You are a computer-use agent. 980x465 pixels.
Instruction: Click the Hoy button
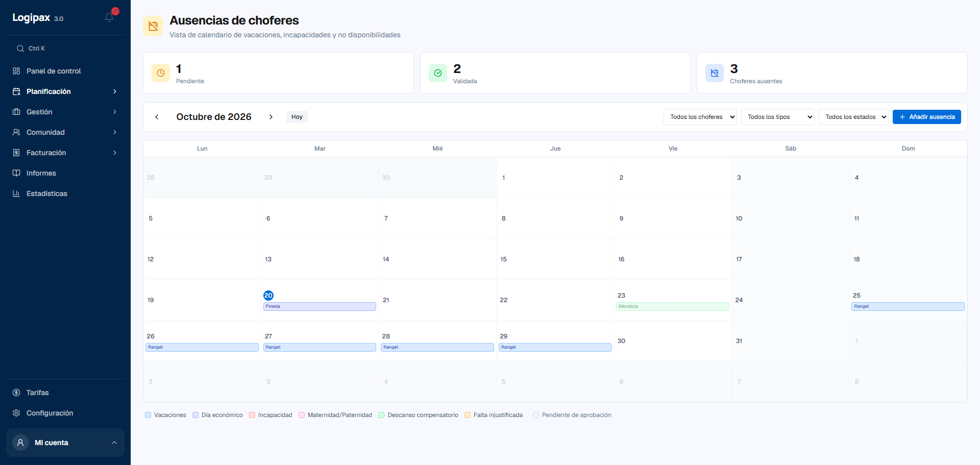297,117
